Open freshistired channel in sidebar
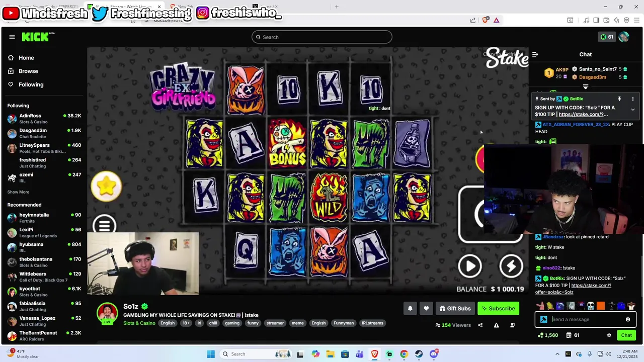 44,163
